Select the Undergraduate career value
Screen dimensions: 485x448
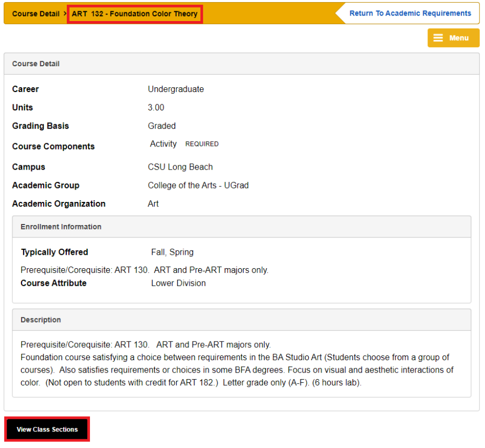click(176, 89)
